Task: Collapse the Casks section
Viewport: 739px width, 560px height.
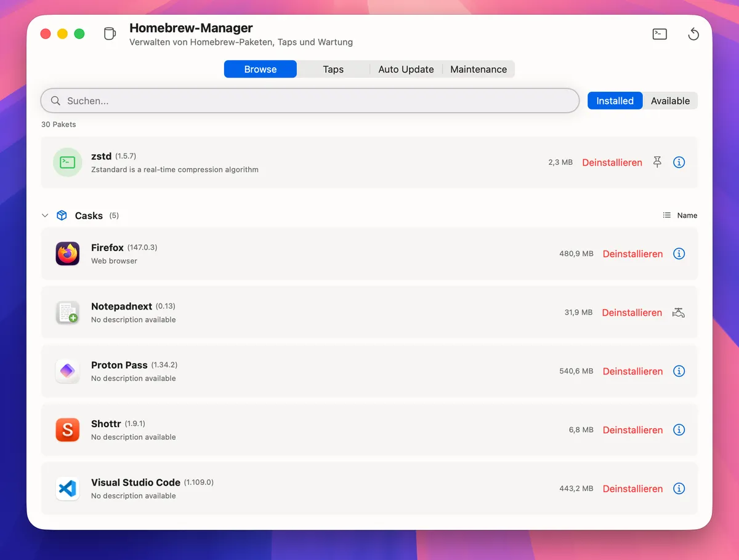Action: (45, 215)
